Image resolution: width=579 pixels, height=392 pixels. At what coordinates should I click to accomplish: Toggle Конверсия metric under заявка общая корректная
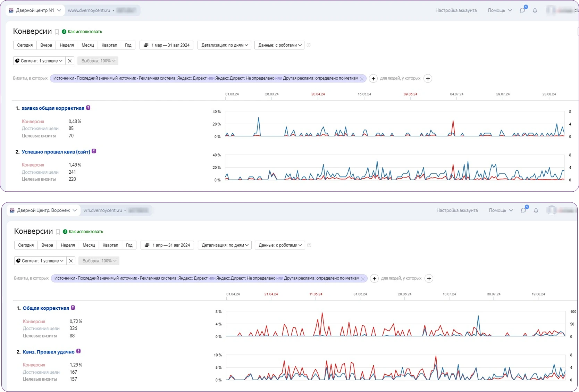(x=33, y=122)
